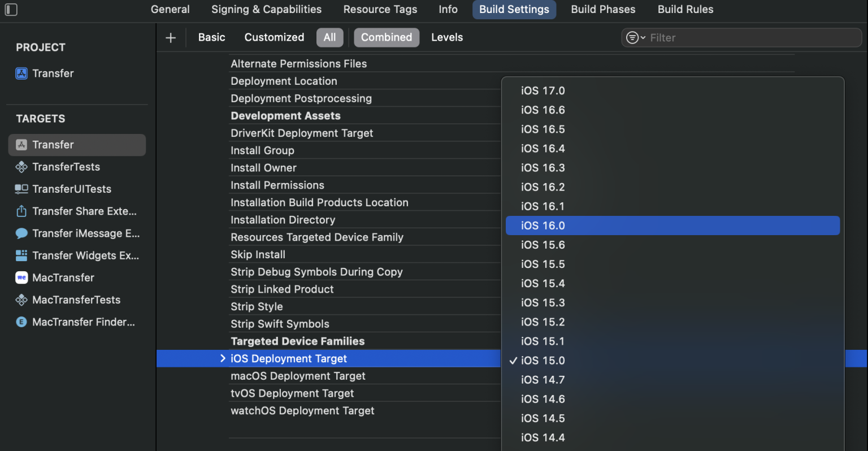Select the Transfer project icon under PROJECT
Viewport: 868px width, 451px height.
pyautogui.click(x=21, y=73)
